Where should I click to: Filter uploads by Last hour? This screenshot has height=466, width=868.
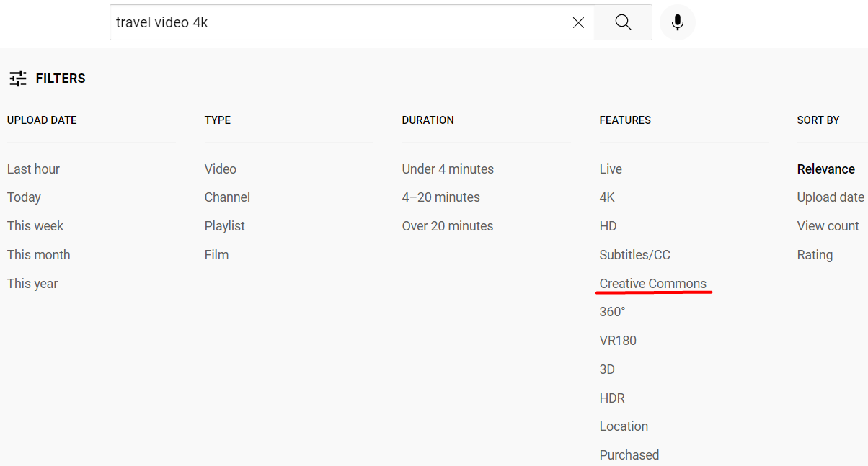pyautogui.click(x=33, y=169)
